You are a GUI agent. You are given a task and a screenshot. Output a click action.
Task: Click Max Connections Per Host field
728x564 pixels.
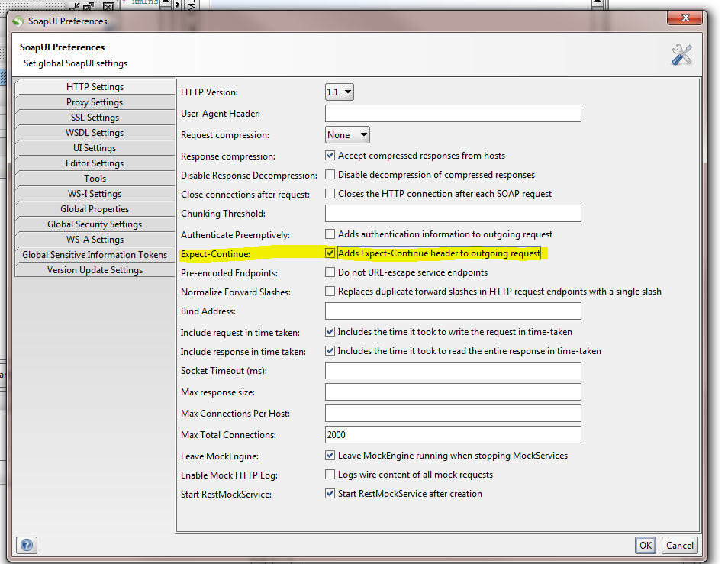pos(453,413)
